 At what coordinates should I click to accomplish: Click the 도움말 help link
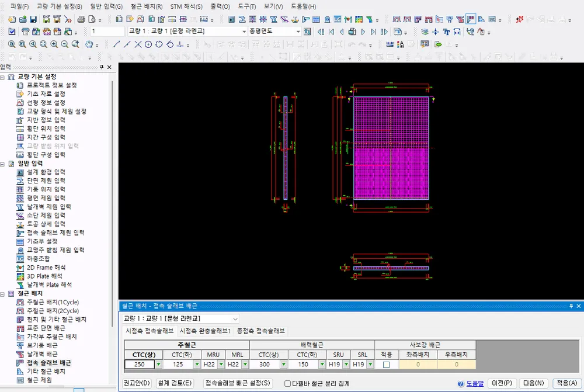(475, 383)
